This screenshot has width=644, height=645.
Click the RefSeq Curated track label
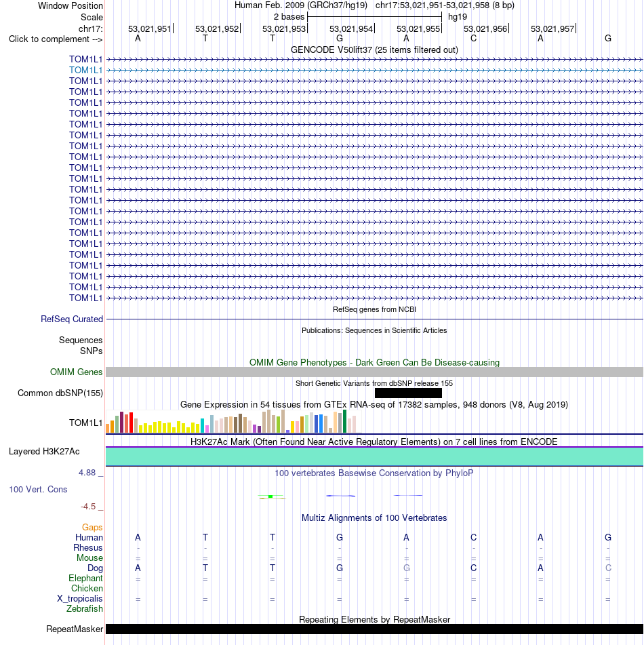(x=72, y=319)
